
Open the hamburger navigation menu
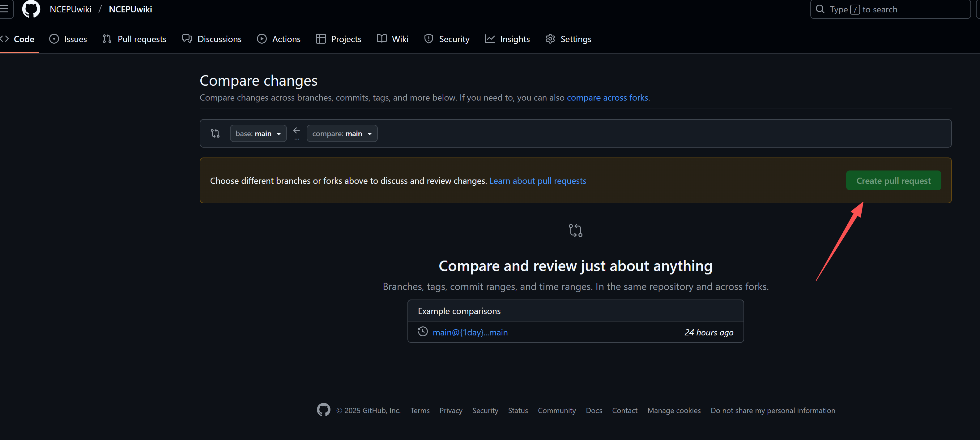coord(5,9)
